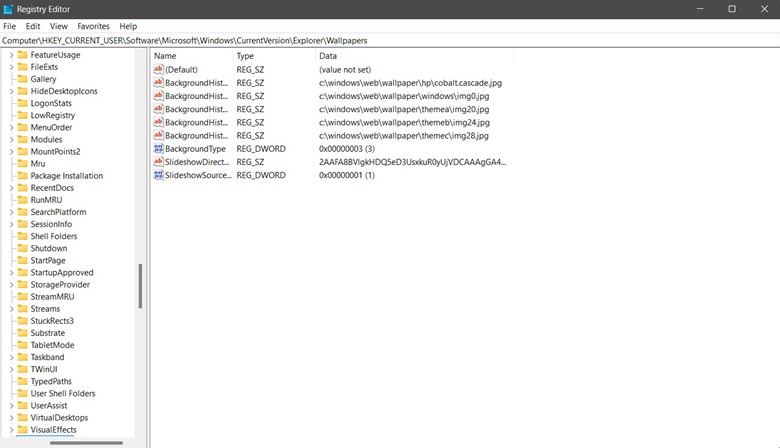Select the BackgroundType value name
This screenshot has height=448, width=780.
[x=195, y=149]
